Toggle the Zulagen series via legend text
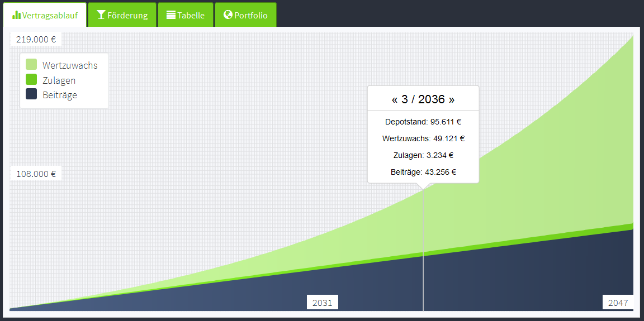Image resolution: width=644 pixels, height=321 pixels. (59, 80)
